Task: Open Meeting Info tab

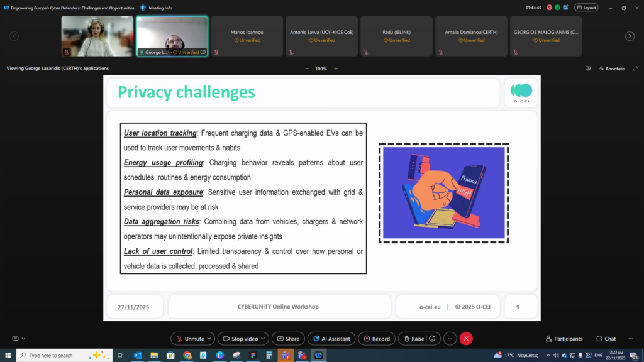Action: point(156,8)
